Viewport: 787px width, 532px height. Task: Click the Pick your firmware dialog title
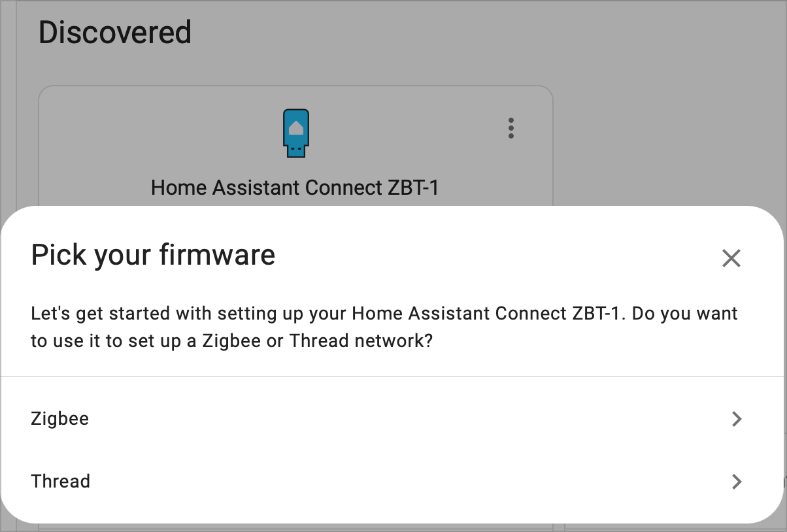click(x=152, y=255)
